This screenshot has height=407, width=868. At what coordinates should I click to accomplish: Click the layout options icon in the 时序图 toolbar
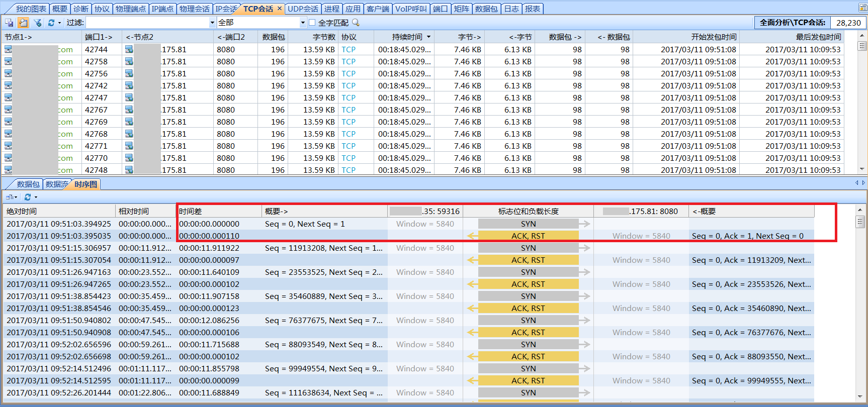coord(11,197)
